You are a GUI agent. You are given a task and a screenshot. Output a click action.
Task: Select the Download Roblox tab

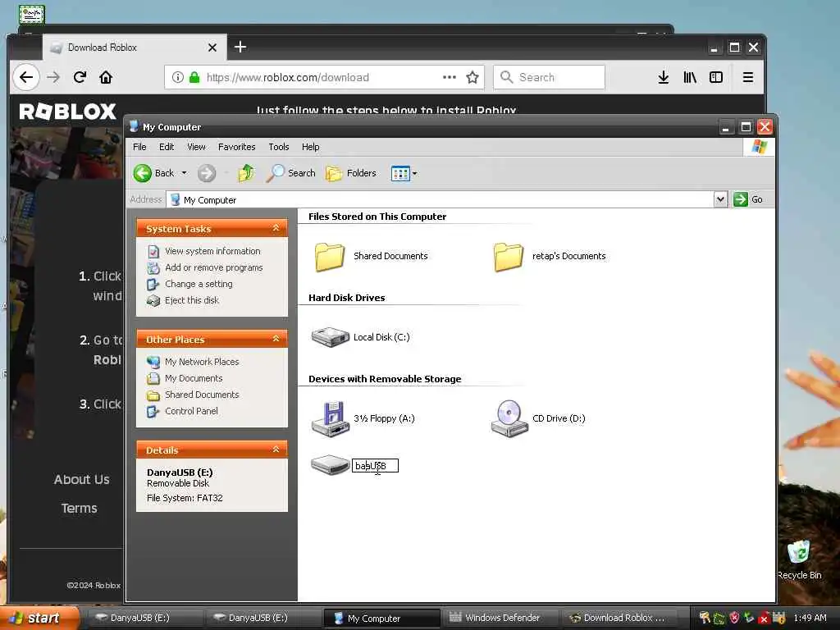point(134,48)
